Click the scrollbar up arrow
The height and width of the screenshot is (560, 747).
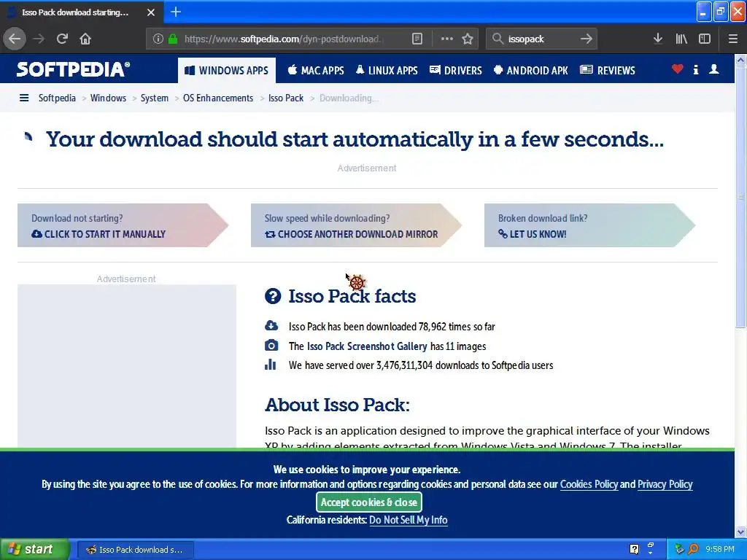(x=741, y=60)
